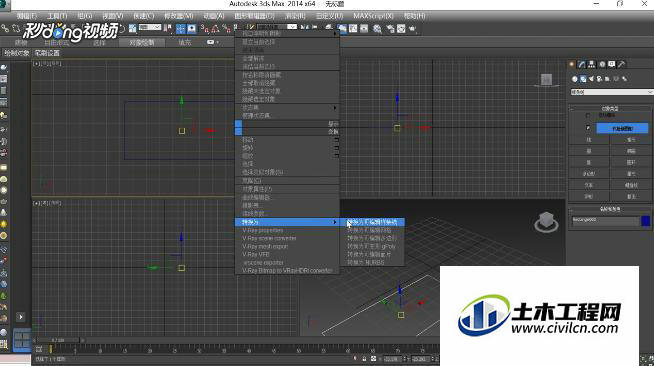
Task: Toggle the AutoGrid checkbox in Object Type
Action: 588,115
